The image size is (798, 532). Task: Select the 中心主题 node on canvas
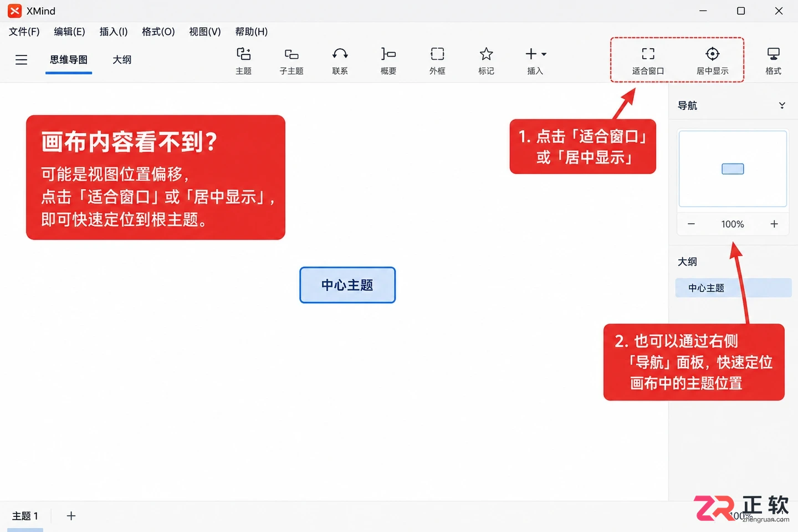347,285
